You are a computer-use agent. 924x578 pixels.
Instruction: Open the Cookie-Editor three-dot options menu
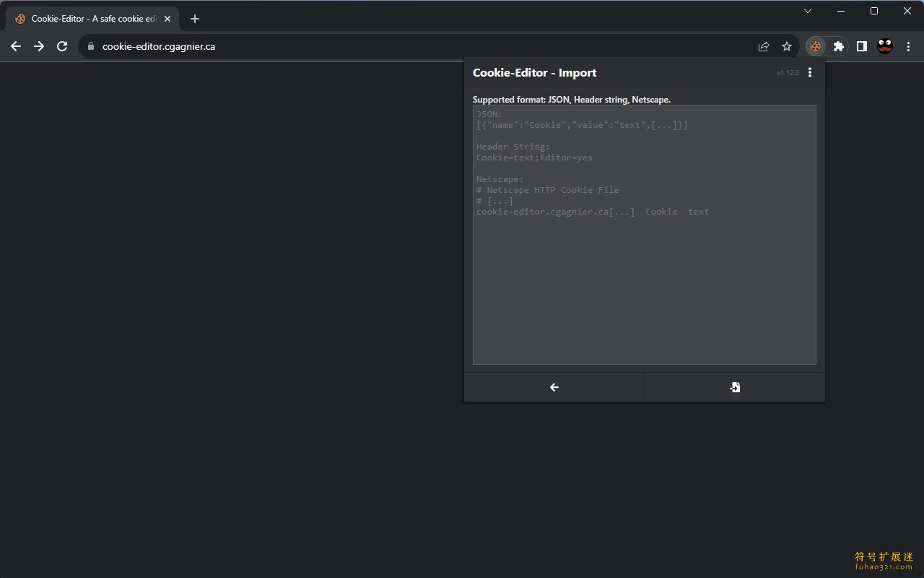tap(810, 72)
